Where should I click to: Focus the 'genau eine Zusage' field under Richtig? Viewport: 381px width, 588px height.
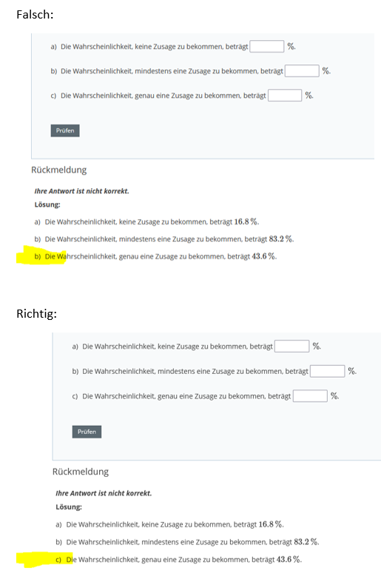(310, 396)
